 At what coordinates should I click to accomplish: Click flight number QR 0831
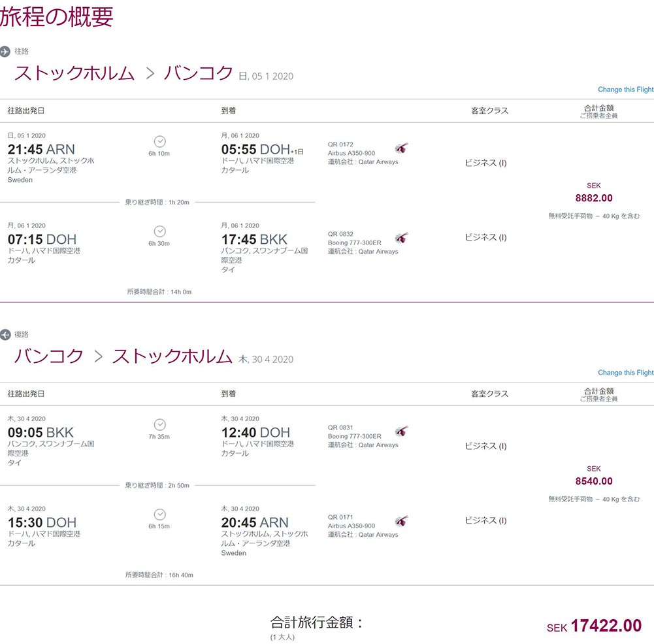(x=340, y=428)
